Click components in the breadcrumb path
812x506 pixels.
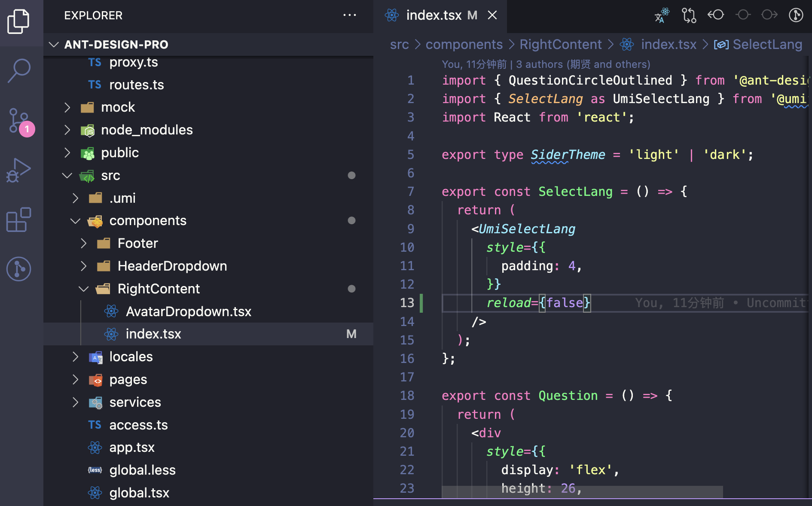coord(464,44)
